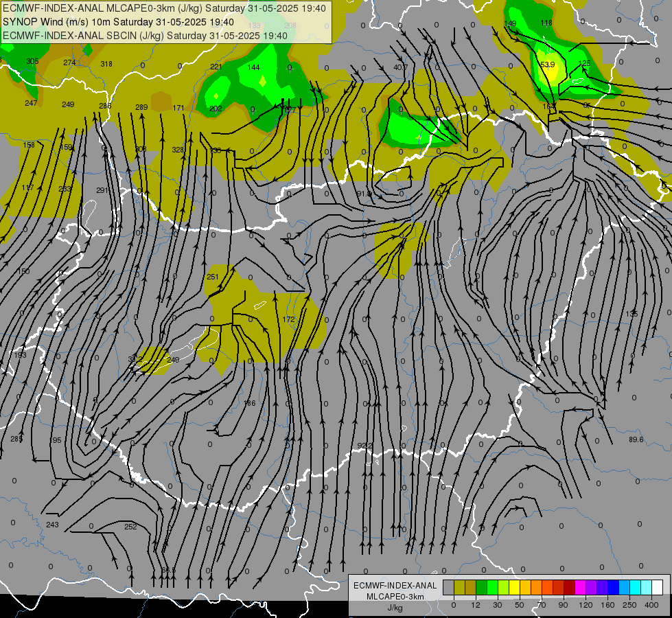Select the SYNOP Wind 10m header line

118,22
